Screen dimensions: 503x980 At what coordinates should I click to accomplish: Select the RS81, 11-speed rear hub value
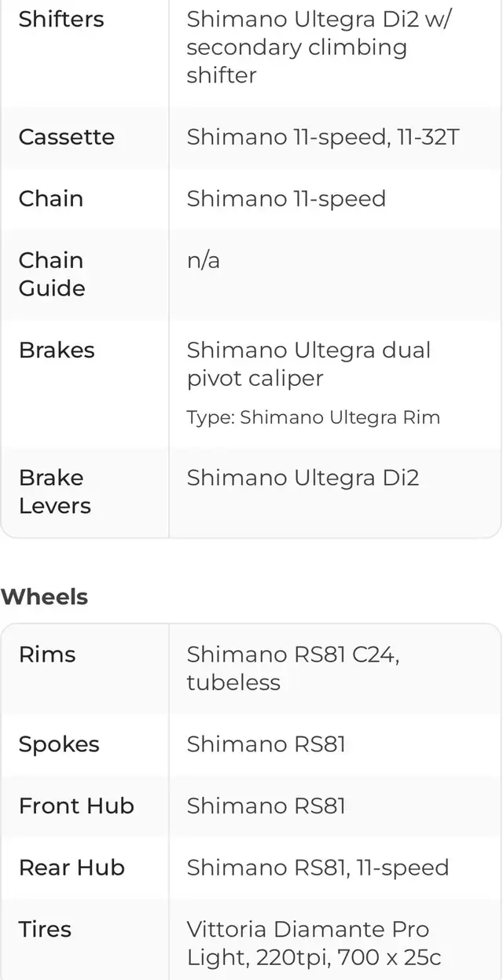[x=318, y=867]
